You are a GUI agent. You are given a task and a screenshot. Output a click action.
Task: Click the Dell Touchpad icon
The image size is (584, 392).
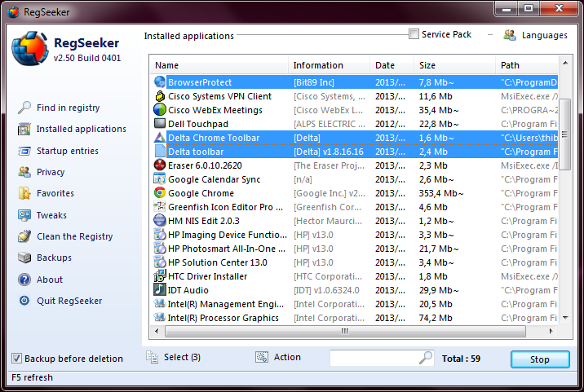[160, 123]
